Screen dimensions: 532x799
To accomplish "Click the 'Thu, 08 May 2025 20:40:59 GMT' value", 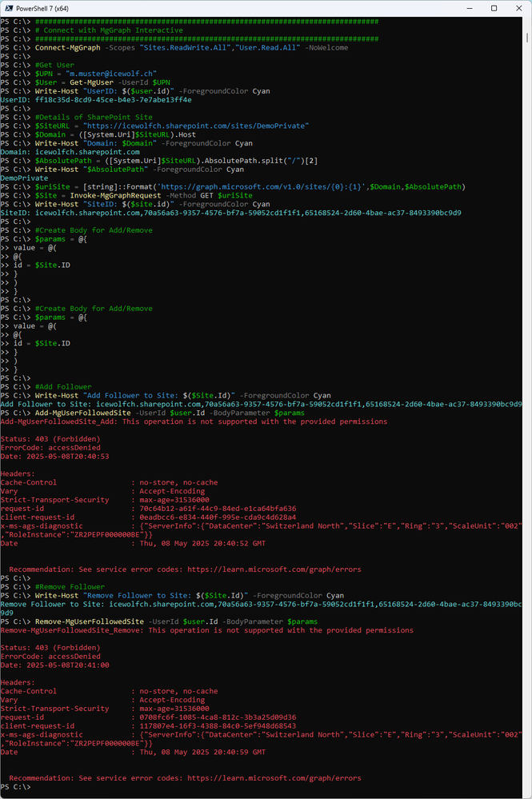I will [x=203, y=752].
